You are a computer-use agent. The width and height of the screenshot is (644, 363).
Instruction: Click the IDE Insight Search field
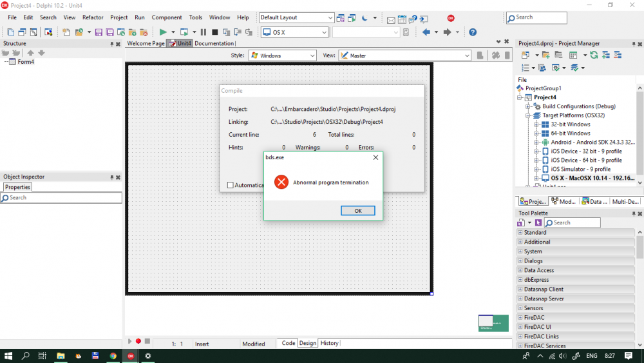537,17
